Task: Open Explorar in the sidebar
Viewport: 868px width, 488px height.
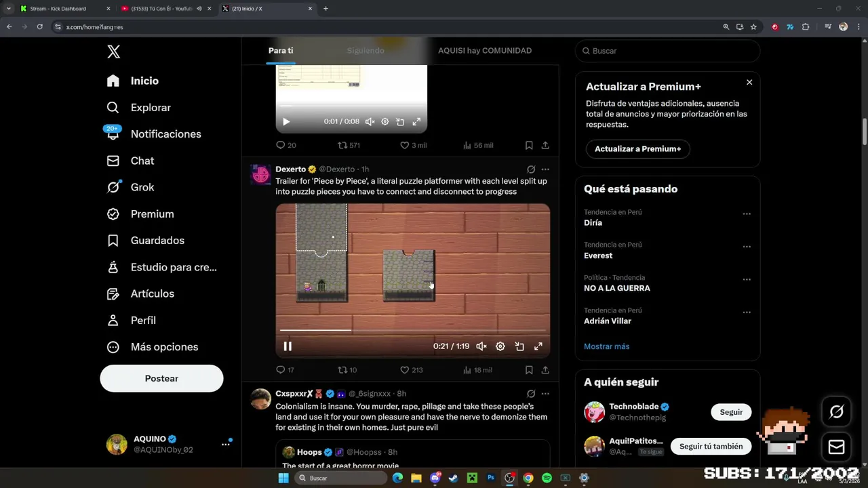Action: [139, 107]
